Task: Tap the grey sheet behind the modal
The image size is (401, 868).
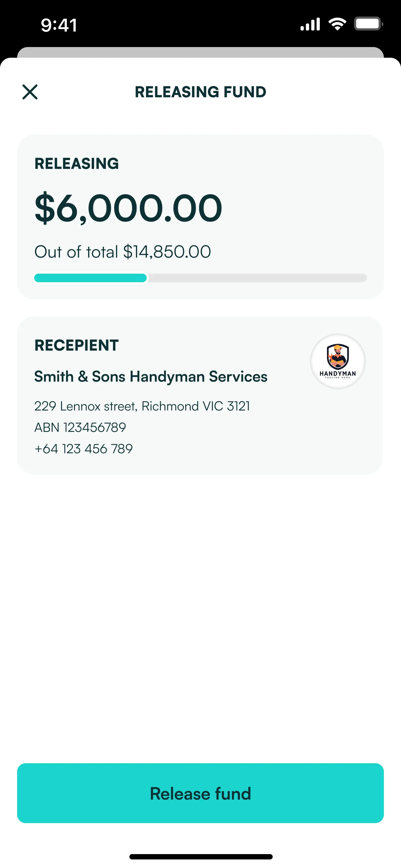Action: (x=200, y=52)
